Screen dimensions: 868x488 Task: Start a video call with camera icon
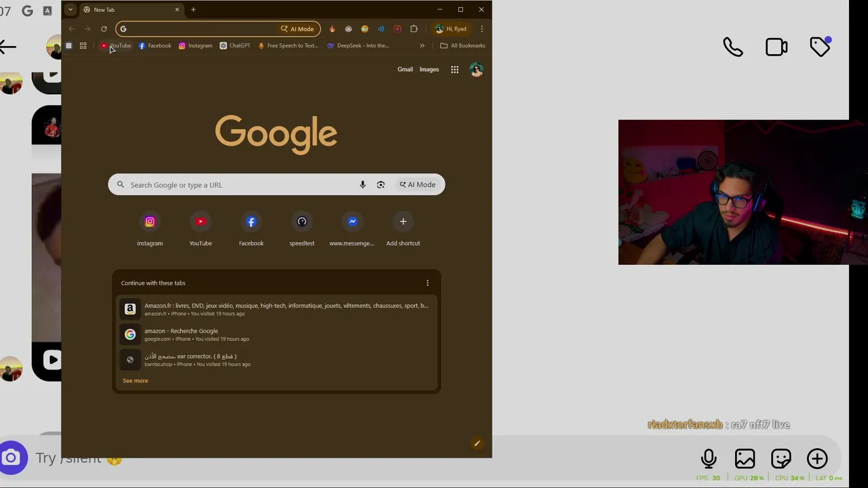pos(776,47)
